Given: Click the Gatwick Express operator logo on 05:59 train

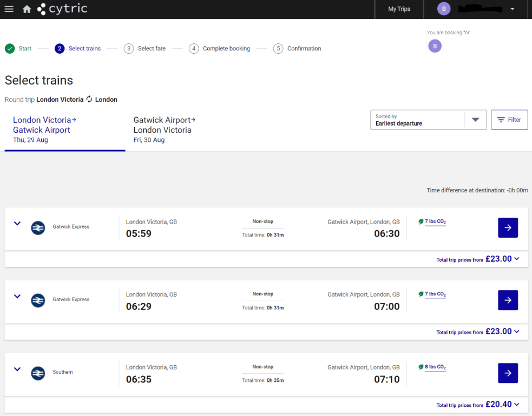Looking at the screenshot, I should 38,227.
